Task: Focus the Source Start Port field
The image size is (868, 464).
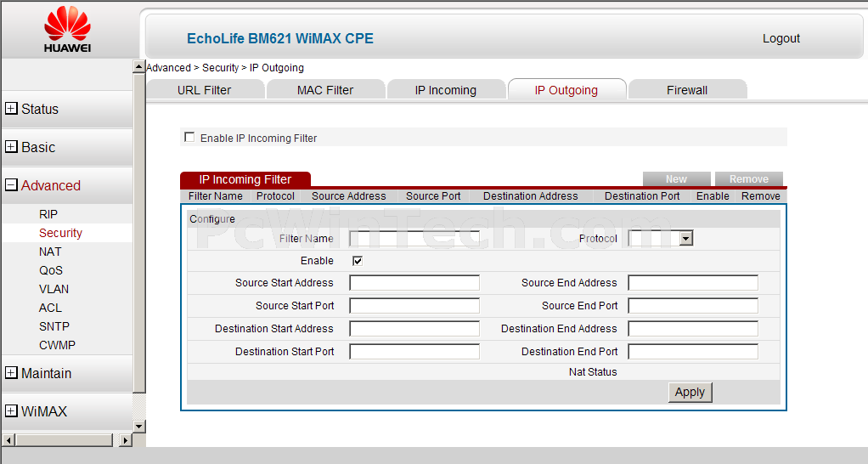Action: coord(414,306)
